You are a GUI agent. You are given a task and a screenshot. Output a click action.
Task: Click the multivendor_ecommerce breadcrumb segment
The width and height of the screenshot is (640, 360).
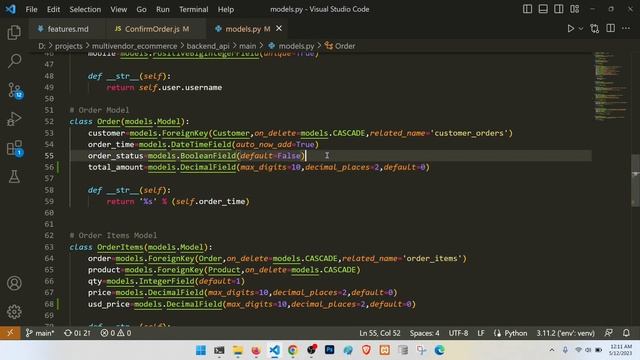tap(134, 46)
